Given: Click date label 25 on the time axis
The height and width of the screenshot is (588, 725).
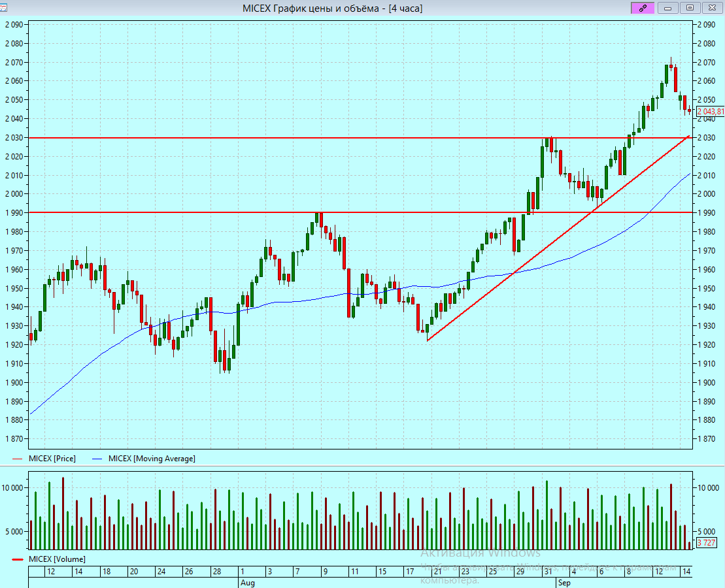Looking at the screenshot, I should [x=492, y=572].
